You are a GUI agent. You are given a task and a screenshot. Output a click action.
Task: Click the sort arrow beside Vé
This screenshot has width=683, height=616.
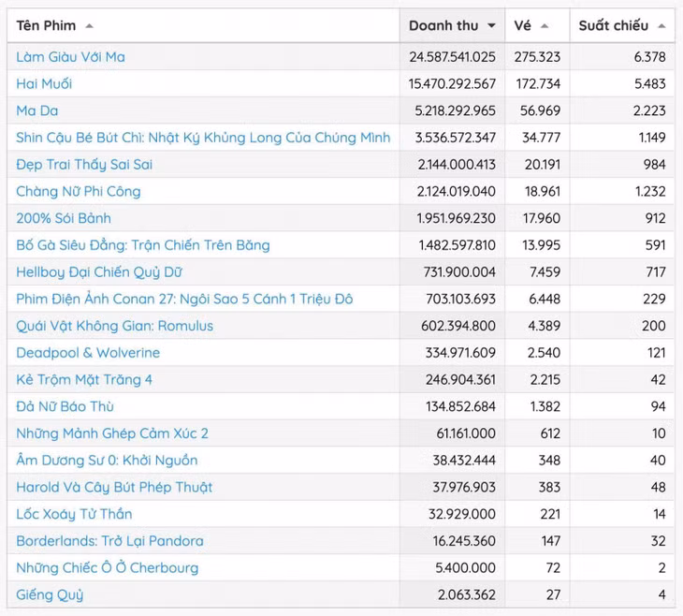click(544, 26)
